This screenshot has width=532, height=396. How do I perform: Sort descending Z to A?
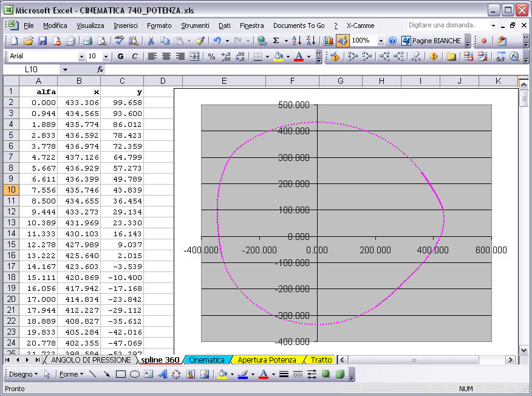click(x=310, y=41)
